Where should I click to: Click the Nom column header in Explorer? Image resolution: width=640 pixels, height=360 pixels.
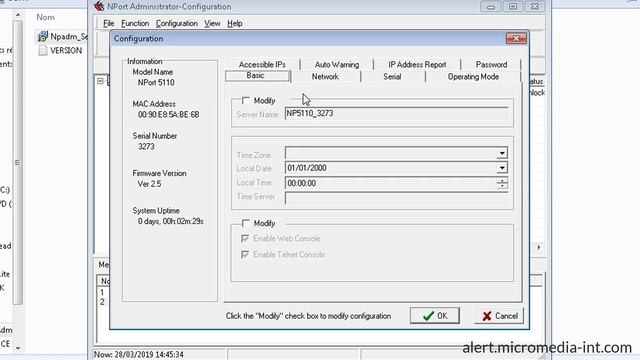(45, 17)
